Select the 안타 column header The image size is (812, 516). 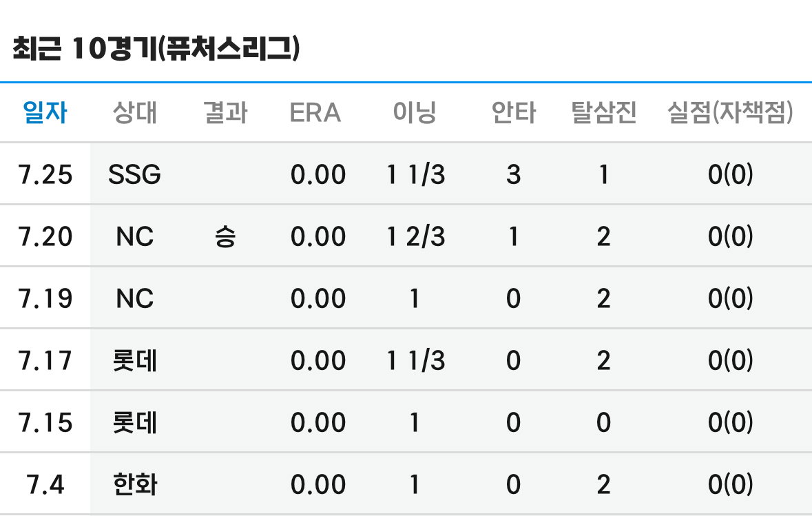tap(513, 112)
